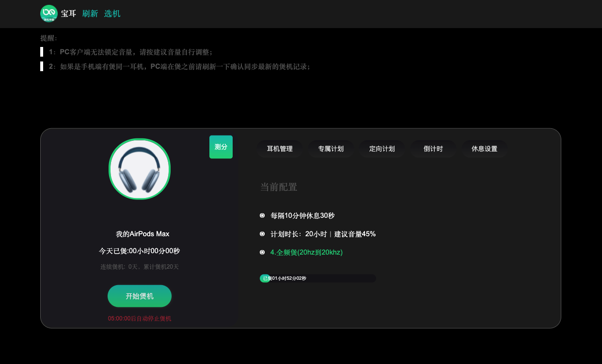The image size is (602, 364).
Task: Click the 连续煲机: 0天 statistics text
Action: [x=140, y=267]
